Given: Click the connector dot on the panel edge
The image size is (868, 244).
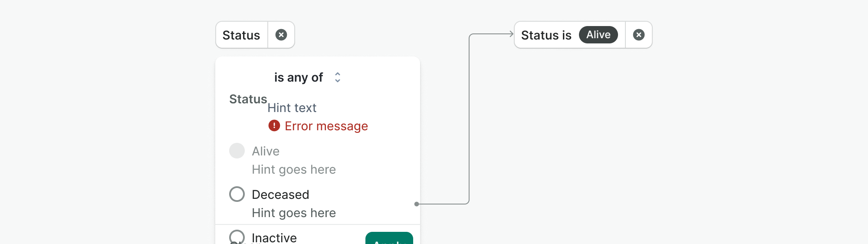Looking at the screenshot, I should [417, 204].
